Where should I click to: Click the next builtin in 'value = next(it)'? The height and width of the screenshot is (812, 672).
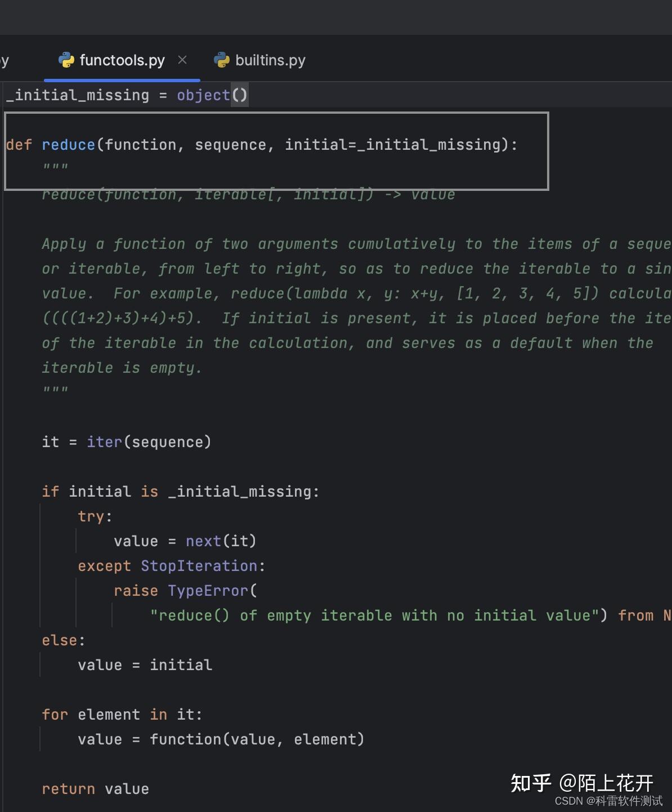click(x=203, y=541)
